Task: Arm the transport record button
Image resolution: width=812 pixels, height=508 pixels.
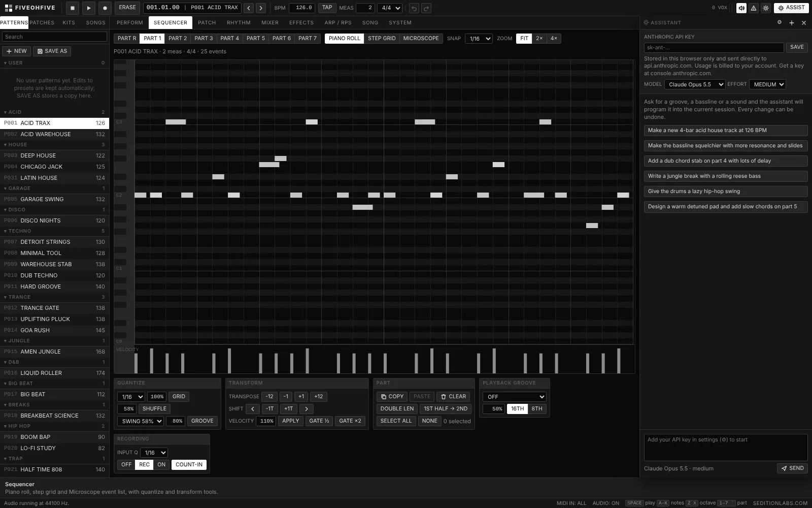Action: pyautogui.click(x=105, y=8)
